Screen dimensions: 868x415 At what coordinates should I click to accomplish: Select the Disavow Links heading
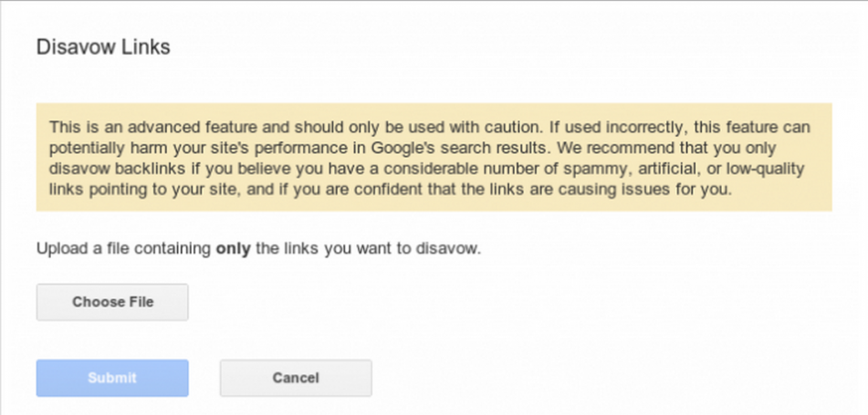[x=103, y=47]
